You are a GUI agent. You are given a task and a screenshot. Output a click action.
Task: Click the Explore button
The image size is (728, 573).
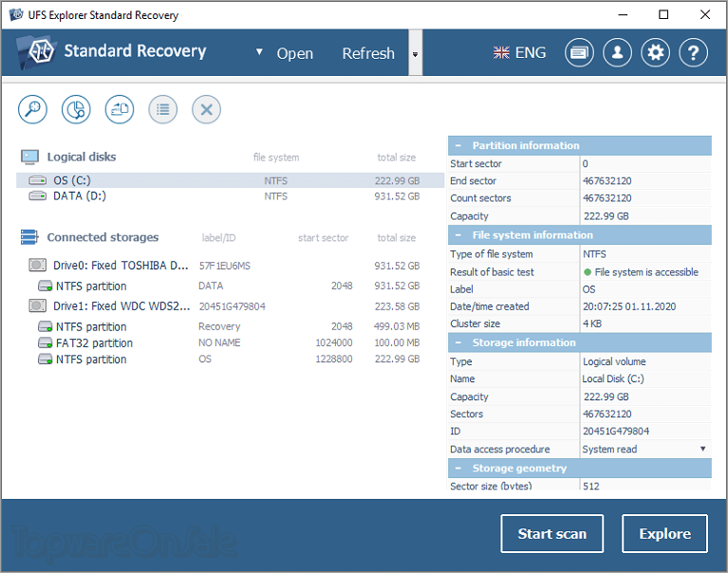tap(664, 533)
